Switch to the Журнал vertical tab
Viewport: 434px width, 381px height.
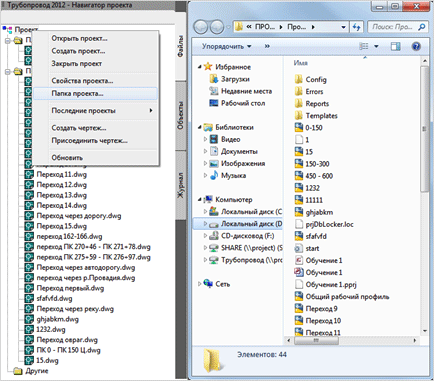click(x=180, y=185)
